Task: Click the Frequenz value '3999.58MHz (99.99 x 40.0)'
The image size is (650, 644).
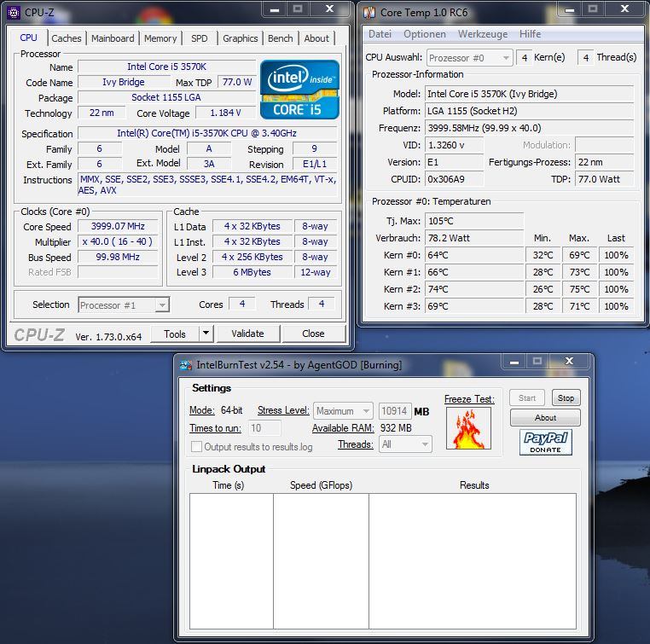Action: point(529,128)
